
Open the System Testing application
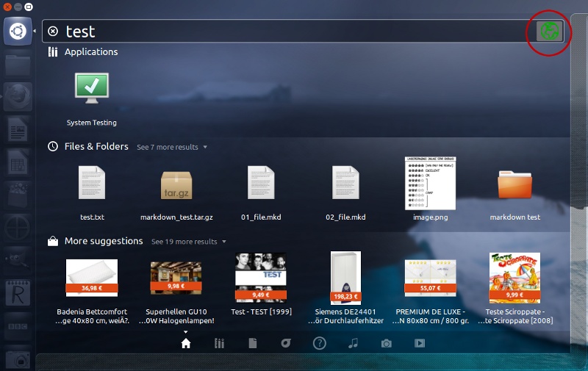pyautogui.click(x=92, y=88)
